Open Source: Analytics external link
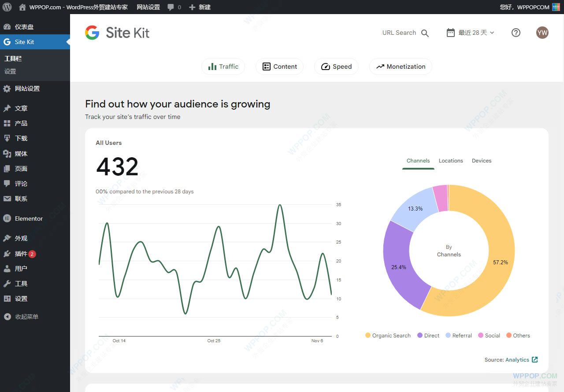Viewport: 564px width, 392px height. tap(511, 360)
